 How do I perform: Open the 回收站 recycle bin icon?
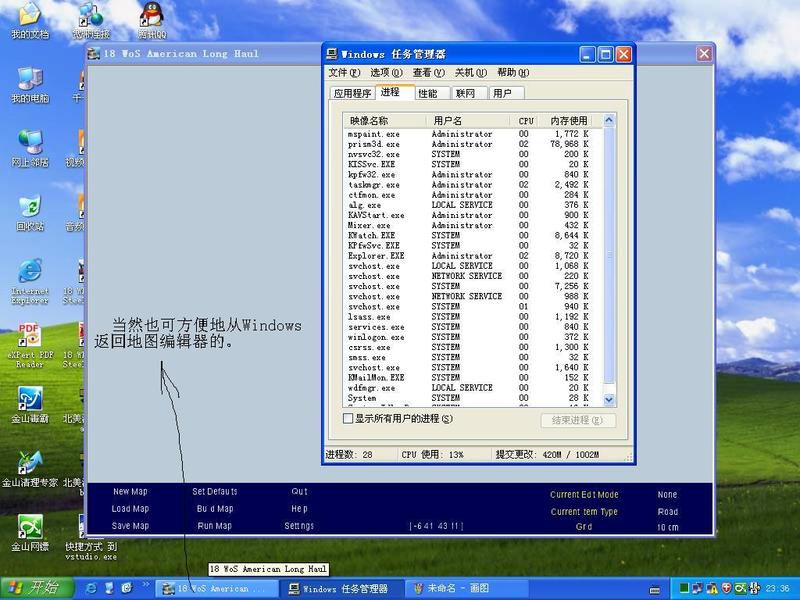(29, 208)
